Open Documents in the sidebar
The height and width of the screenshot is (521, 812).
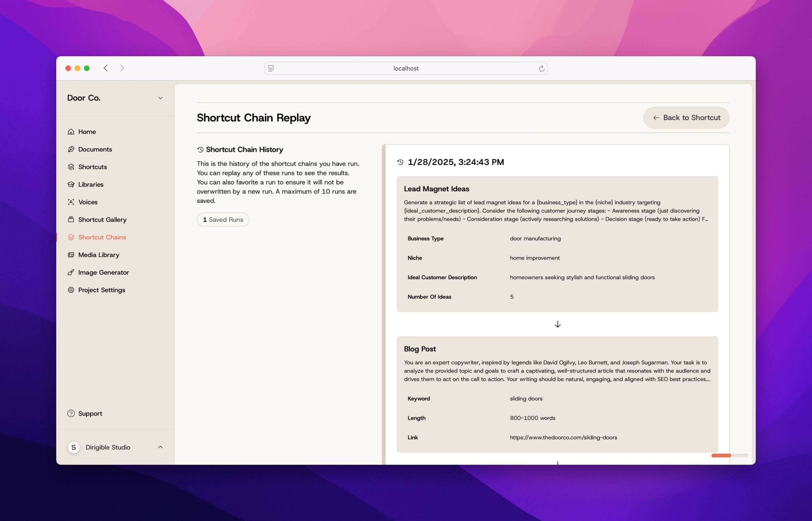[95, 149]
